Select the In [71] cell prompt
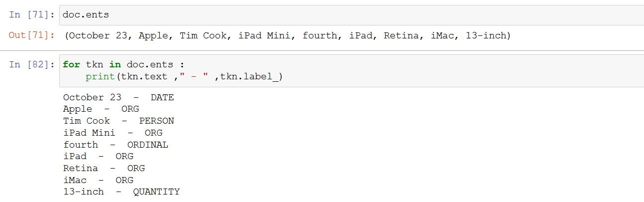644x202 pixels. [31, 15]
